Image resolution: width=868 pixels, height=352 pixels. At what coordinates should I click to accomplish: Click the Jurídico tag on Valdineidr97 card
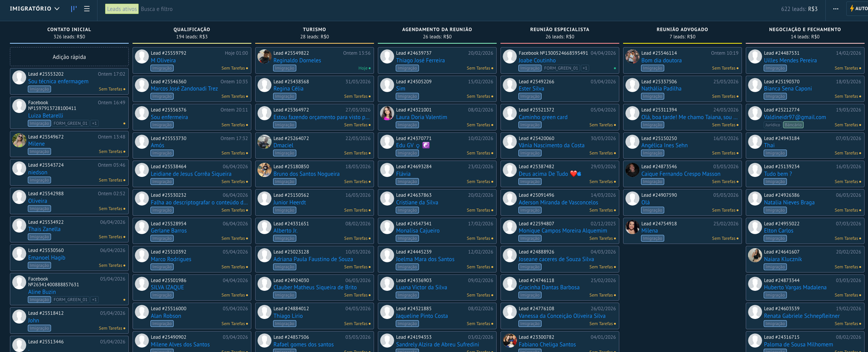coord(773,125)
